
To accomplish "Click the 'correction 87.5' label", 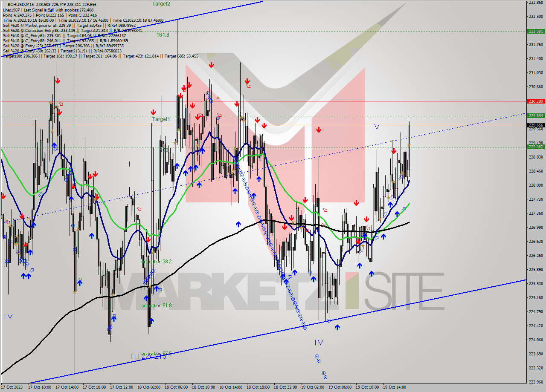I will pyautogui.click(x=157, y=354).
